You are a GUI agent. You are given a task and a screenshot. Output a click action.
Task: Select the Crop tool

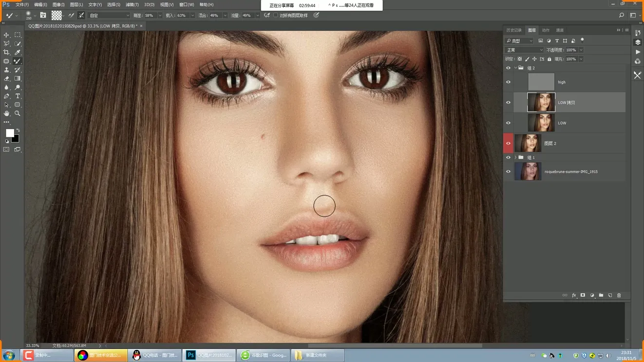click(6, 53)
